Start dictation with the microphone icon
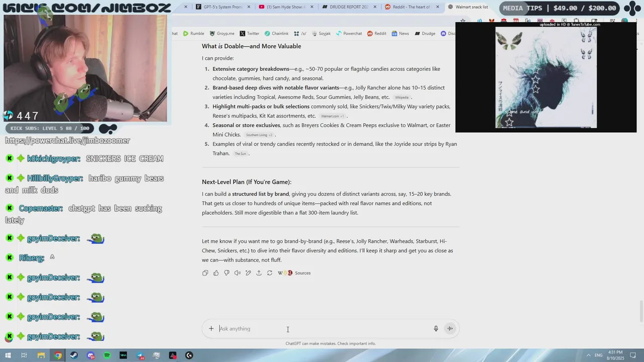The height and width of the screenshot is (362, 644). [436, 329]
